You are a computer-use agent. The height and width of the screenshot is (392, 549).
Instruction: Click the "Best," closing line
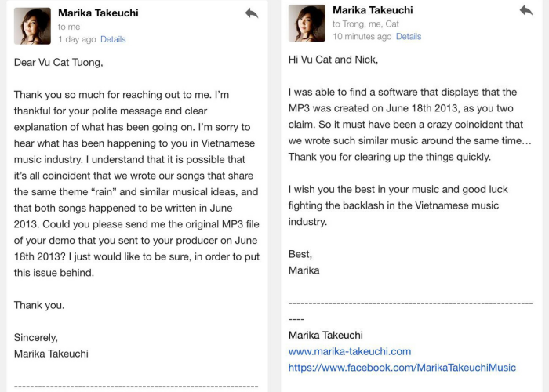(300, 254)
